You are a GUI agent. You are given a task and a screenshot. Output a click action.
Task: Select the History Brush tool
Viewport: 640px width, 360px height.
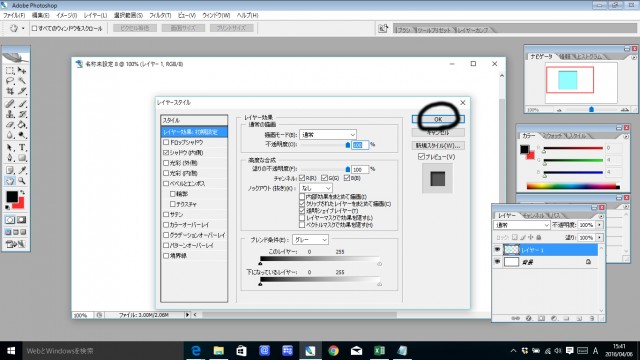point(22,114)
